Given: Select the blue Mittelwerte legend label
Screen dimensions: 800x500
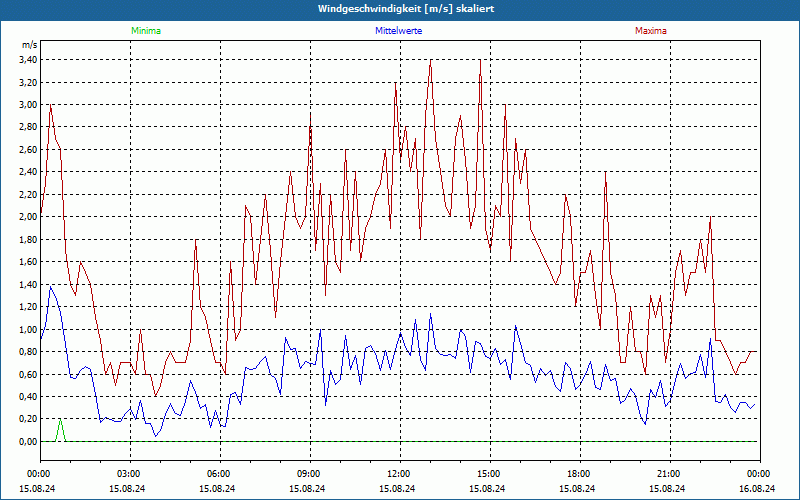Looking at the screenshot, I should [398, 31].
